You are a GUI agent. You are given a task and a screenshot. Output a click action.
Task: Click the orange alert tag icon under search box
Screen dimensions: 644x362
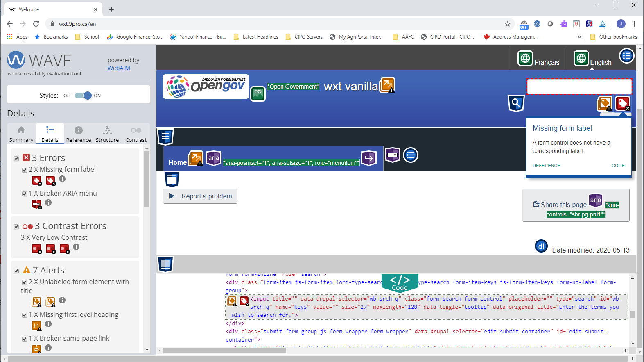coord(605,103)
